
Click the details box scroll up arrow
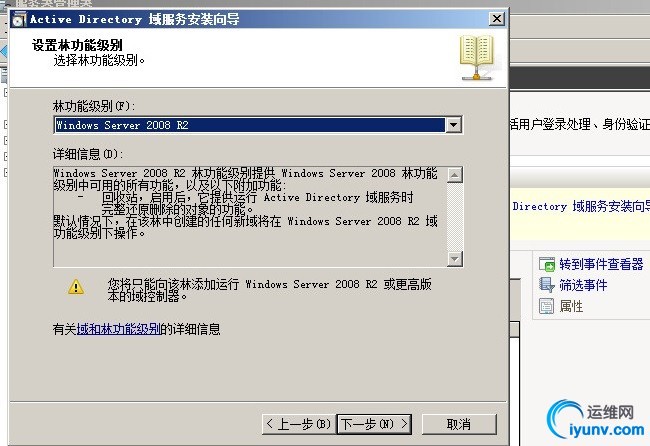point(455,175)
